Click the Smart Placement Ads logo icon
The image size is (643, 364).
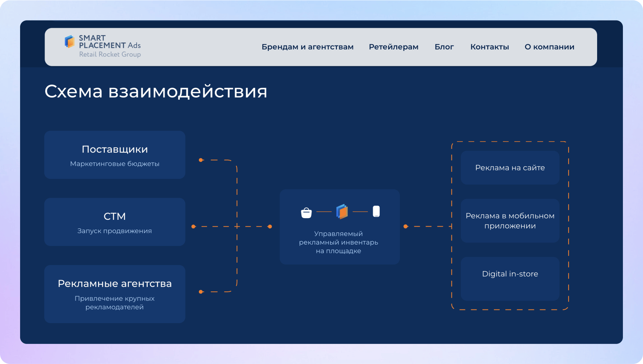(x=69, y=42)
